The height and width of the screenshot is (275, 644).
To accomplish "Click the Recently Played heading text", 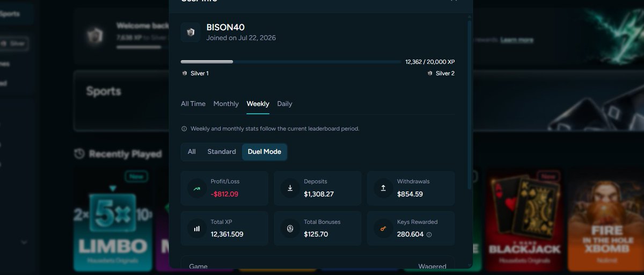I will tap(126, 154).
